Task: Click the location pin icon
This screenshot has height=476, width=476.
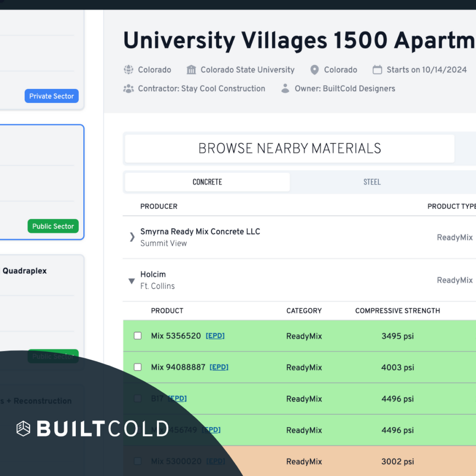Action: tap(315, 70)
